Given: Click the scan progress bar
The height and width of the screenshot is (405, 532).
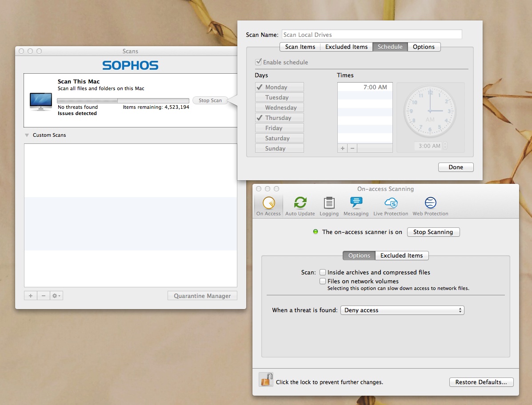Looking at the screenshot, I should point(123,101).
